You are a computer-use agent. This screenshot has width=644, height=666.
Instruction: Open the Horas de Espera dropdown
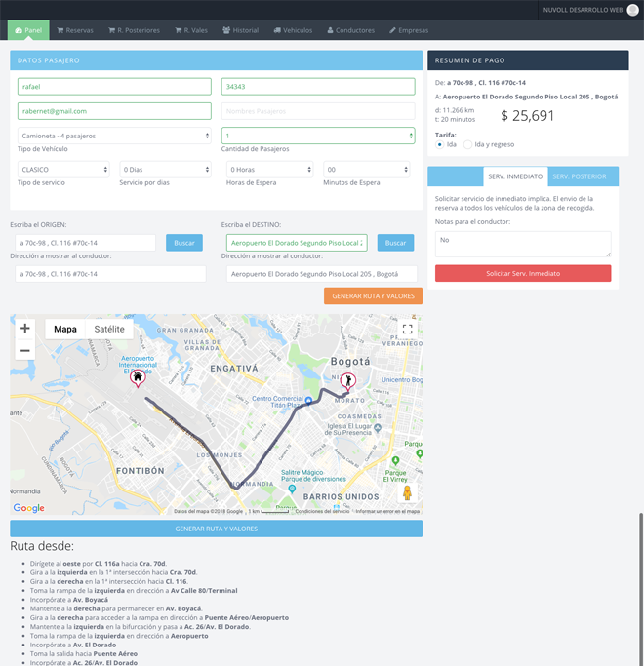pos(269,170)
